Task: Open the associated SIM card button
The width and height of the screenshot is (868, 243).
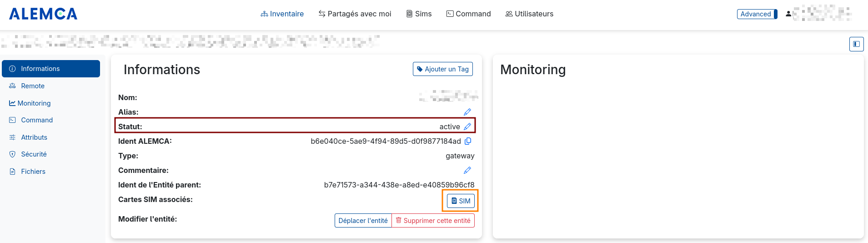Action: (x=461, y=201)
